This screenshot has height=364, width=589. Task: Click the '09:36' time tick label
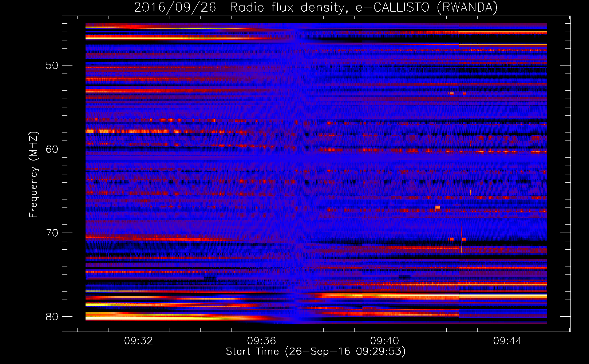[261, 341]
